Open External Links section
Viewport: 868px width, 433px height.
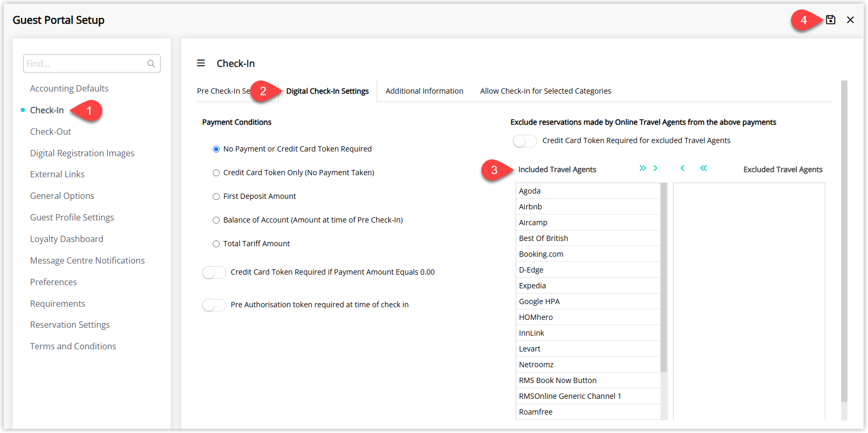tap(57, 174)
